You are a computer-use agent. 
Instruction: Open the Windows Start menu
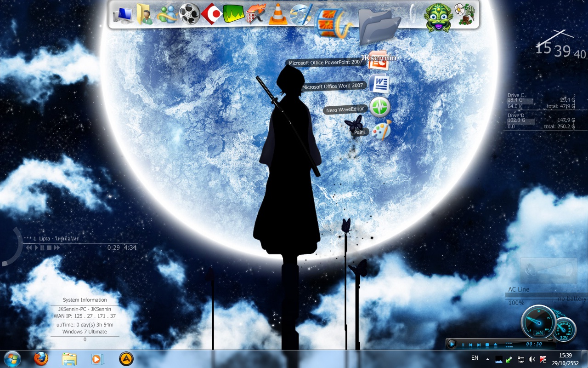(12, 359)
